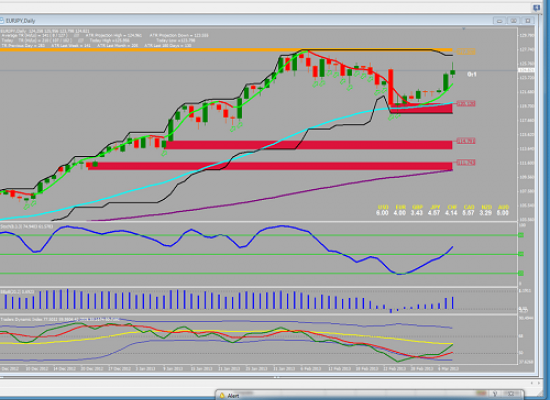Click the GBP 3.43 currency strength reading

click(x=417, y=210)
